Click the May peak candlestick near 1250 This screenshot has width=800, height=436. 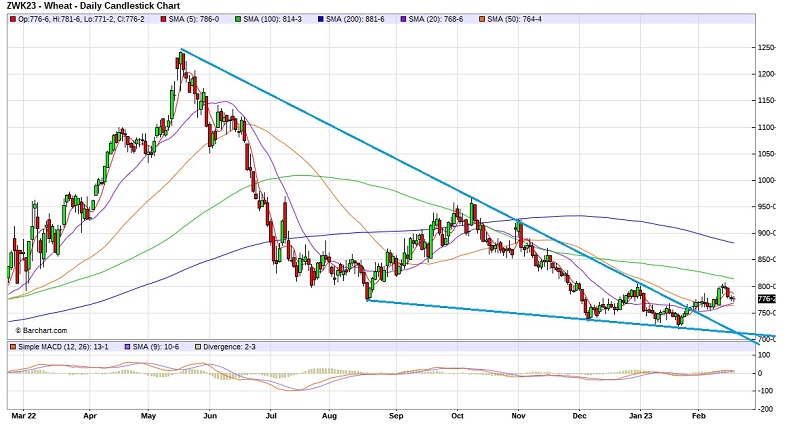181,66
